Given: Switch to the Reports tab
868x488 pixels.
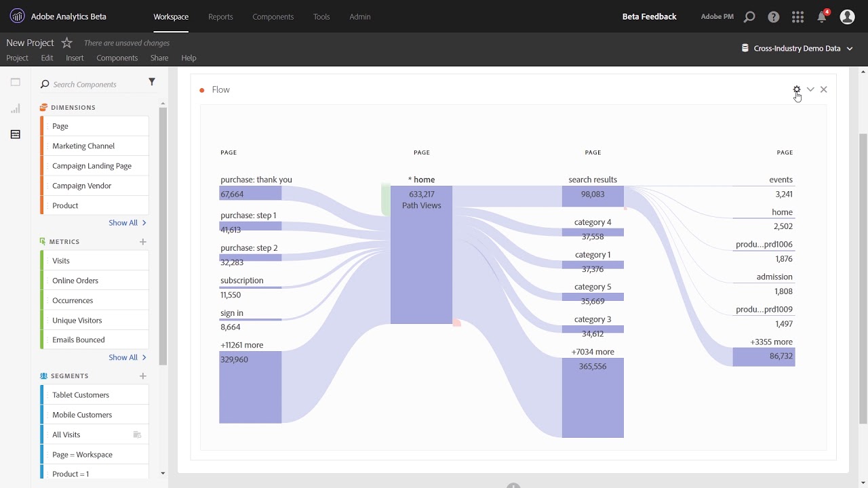Looking at the screenshot, I should click(x=220, y=17).
